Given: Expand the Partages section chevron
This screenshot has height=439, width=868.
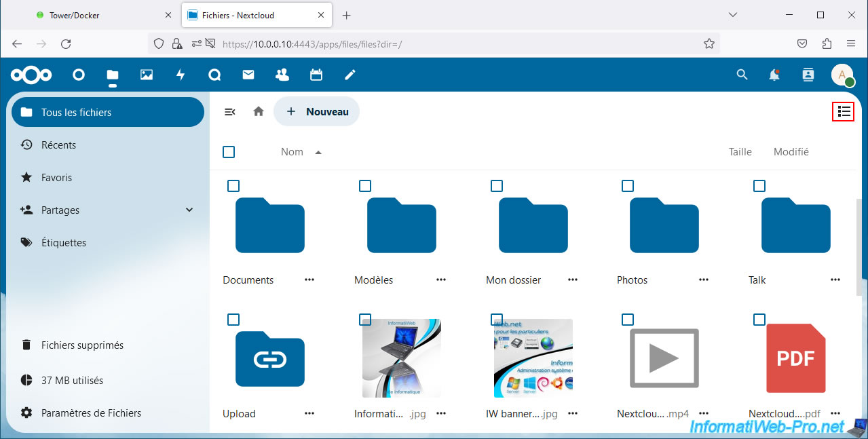Looking at the screenshot, I should coord(189,210).
